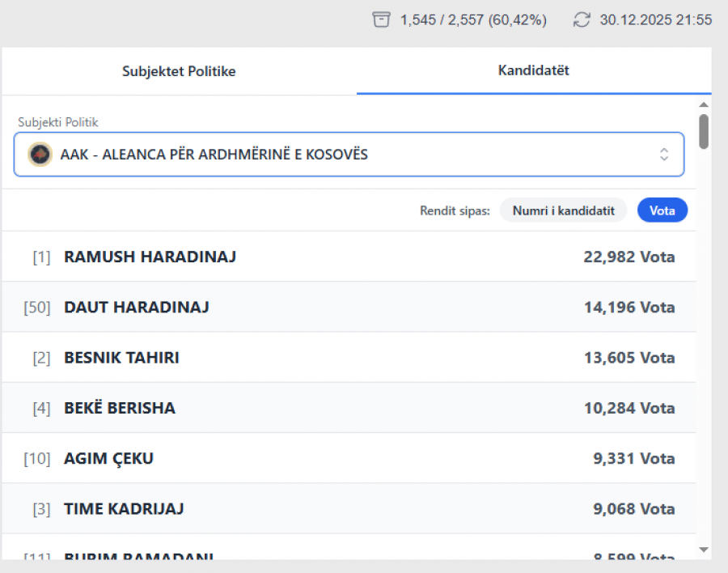Screen dimensions: 728x573
Task: Click the dropdown up-down chevron arrows
Action: pos(664,155)
